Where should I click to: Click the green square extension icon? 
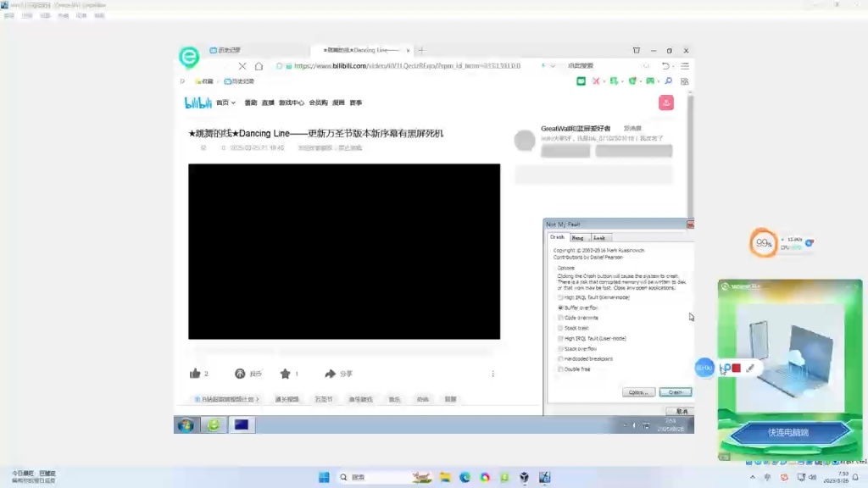[x=581, y=81]
